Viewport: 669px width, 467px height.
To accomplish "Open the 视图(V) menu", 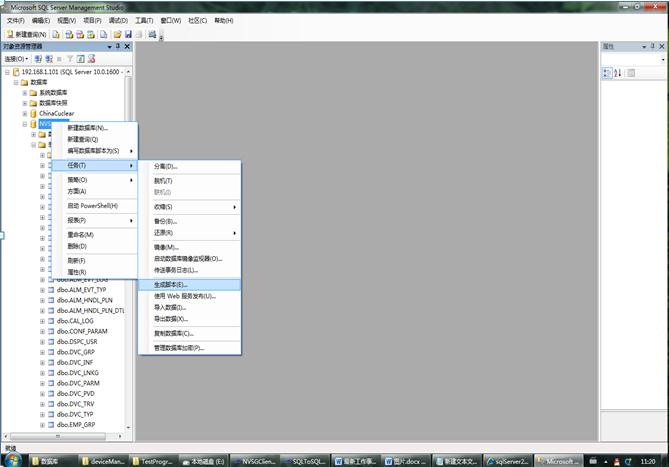I will tap(67, 20).
